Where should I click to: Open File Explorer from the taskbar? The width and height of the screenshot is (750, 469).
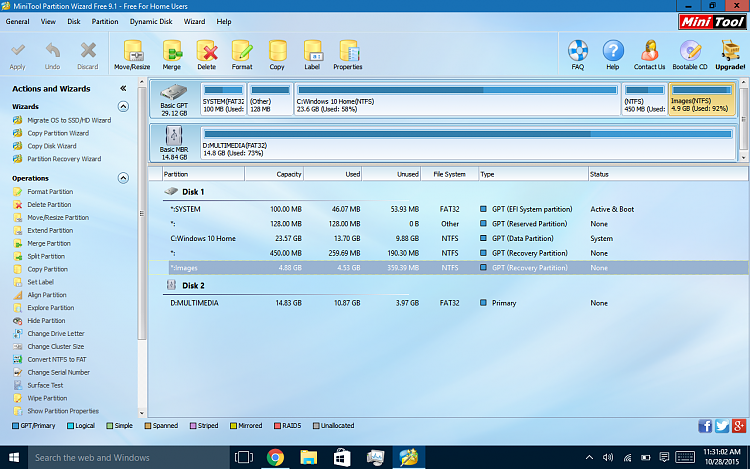click(x=309, y=458)
